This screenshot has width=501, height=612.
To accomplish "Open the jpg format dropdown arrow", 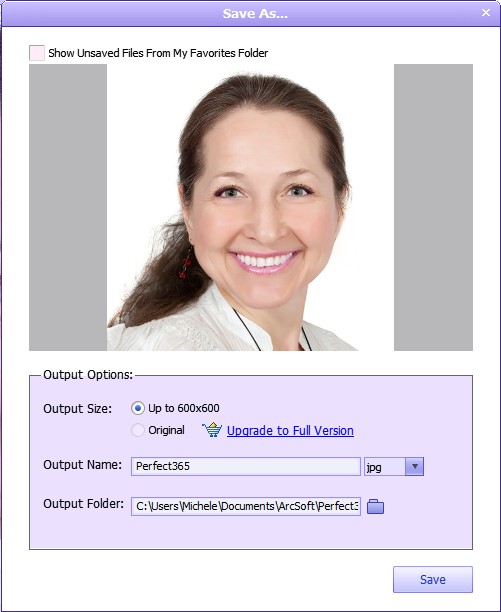I will [x=414, y=466].
